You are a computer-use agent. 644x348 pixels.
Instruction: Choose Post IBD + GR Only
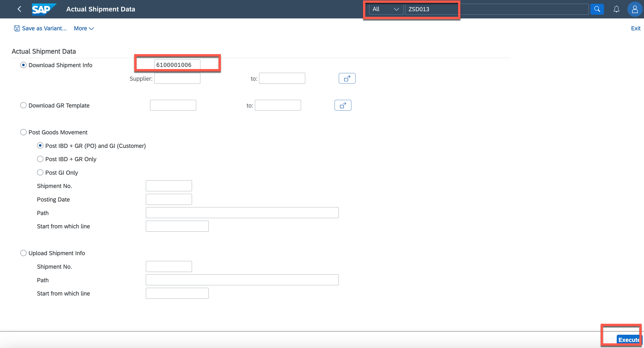(x=40, y=159)
